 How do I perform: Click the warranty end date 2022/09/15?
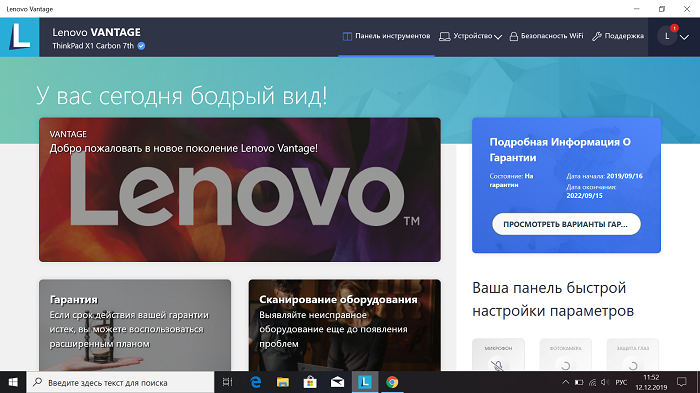(x=584, y=196)
